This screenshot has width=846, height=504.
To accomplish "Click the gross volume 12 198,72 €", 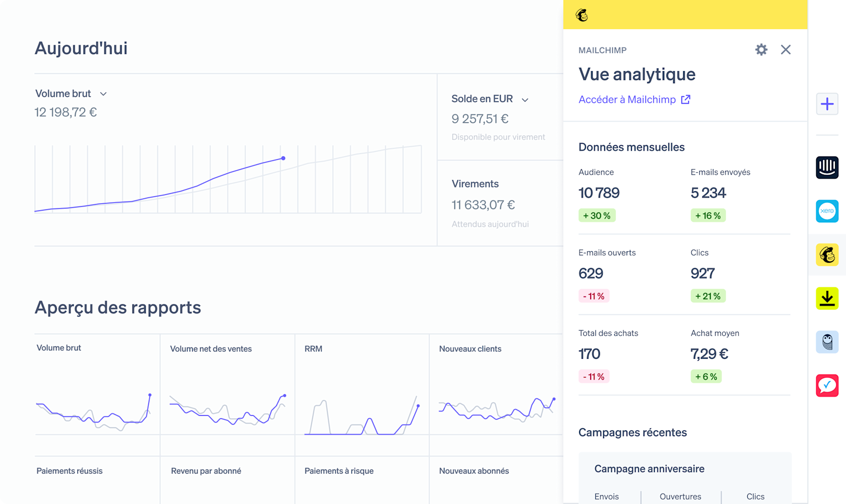I will tap(66, 112).
